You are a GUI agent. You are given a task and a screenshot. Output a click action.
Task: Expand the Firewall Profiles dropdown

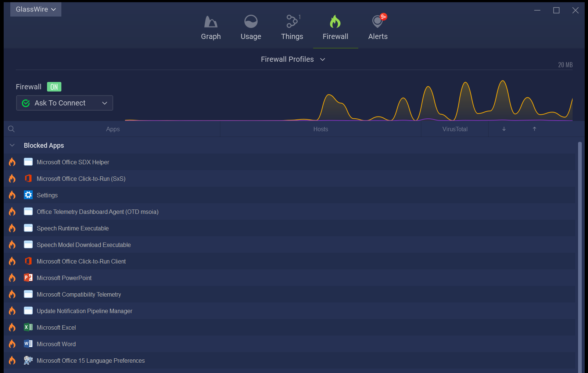tap(293, 59)
